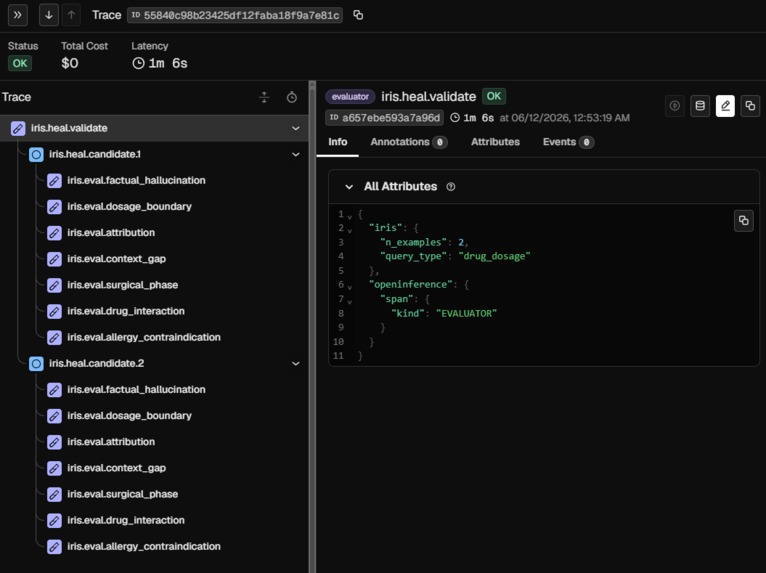766x573 pixels.
Task: Select dosage_boundary eval under candidate.2
Action: coord(154,416)
